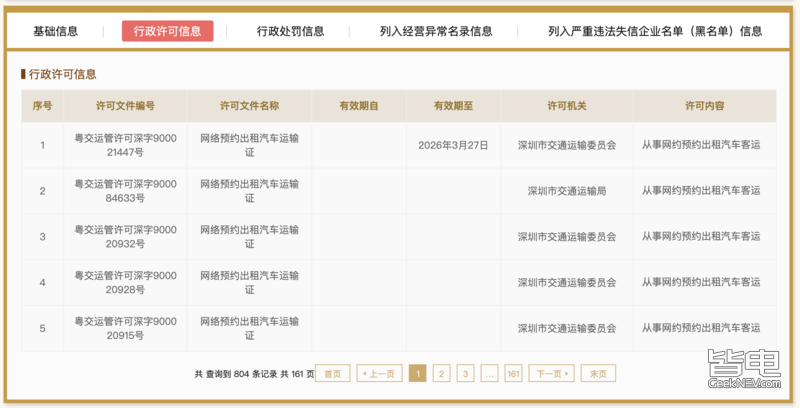Click the 许可内容 column header
This screenshot has height=408, width=800.
[705, 106]
